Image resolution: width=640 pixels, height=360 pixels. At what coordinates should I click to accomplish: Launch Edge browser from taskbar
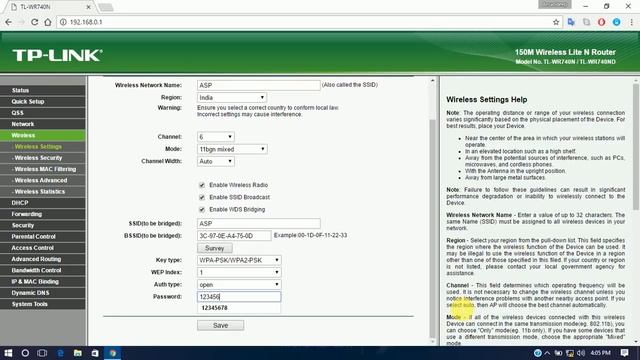[60, 353]
